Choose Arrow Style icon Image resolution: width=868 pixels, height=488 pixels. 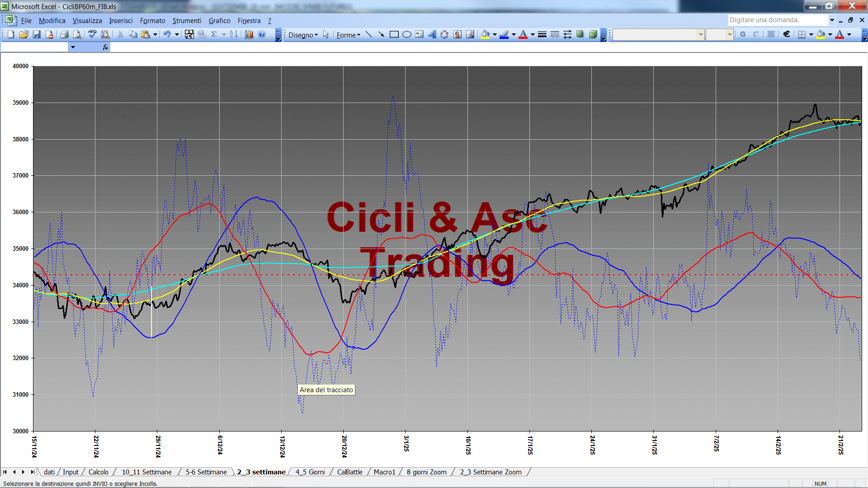pyautogui.click(x=567, y=35)
